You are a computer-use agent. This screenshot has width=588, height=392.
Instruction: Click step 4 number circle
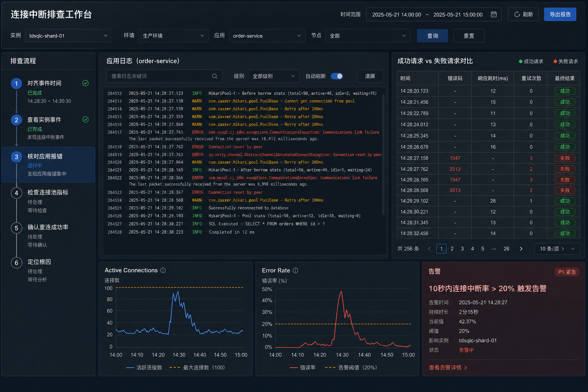16,193
